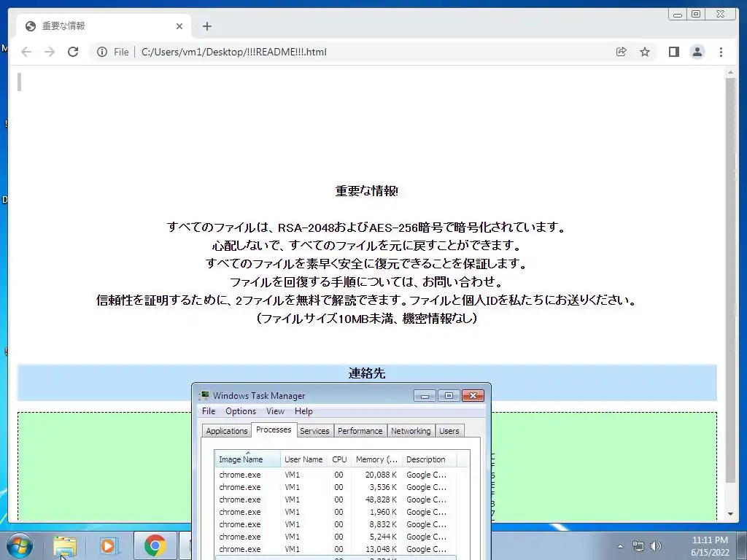
Task: Open Task Manager View menu
Action: [275, 411]
